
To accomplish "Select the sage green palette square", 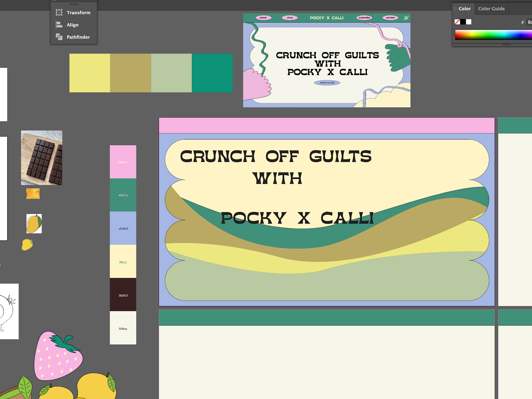I will click(x=172, y=73).
